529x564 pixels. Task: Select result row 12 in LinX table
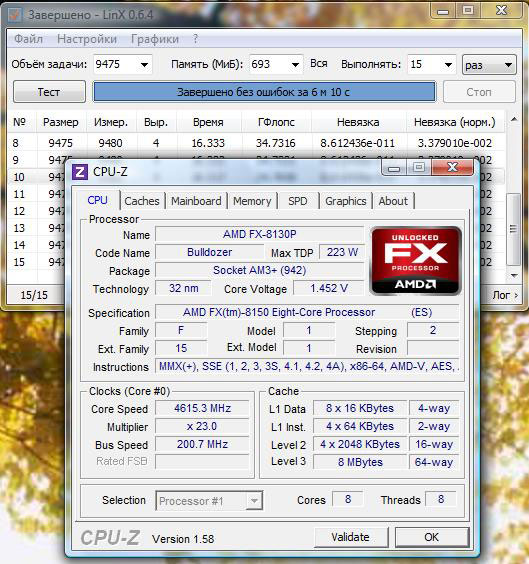[x=37, y=211]
